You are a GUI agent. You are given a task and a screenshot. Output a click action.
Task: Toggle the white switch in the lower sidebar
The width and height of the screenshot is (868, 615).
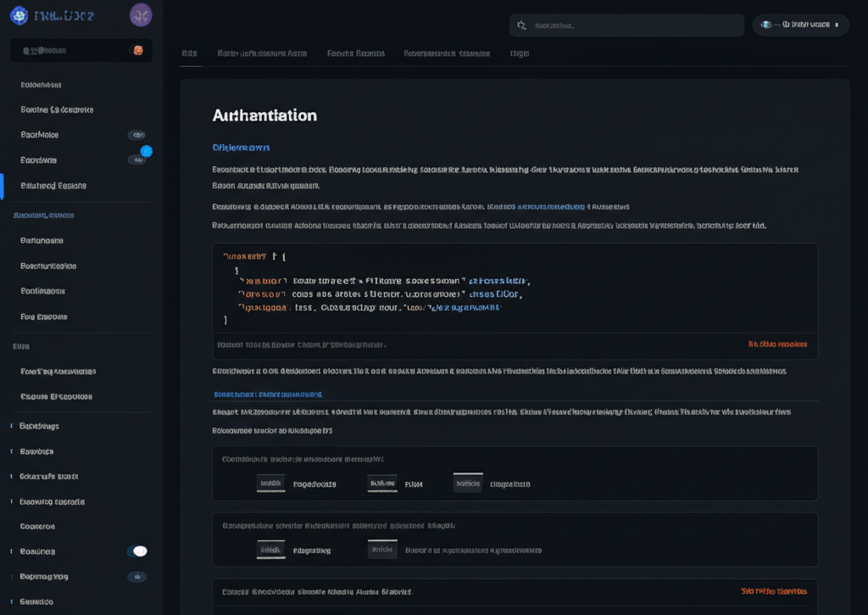coord(137,551)
